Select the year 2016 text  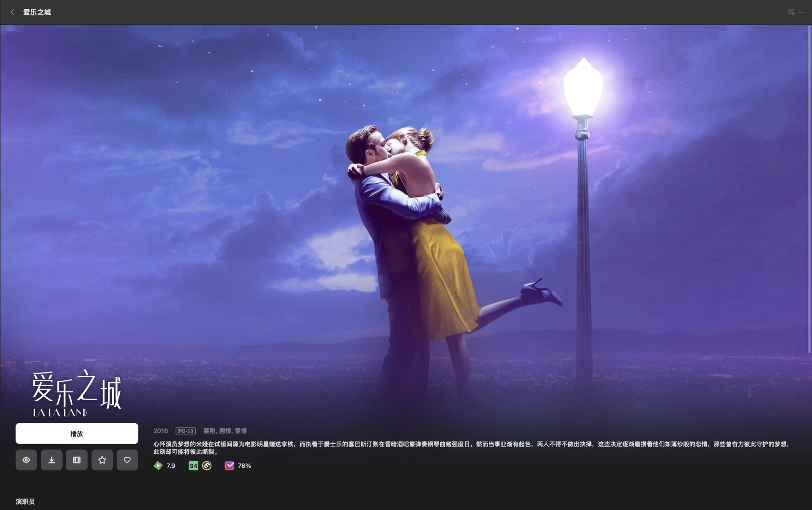coord(161,431)
